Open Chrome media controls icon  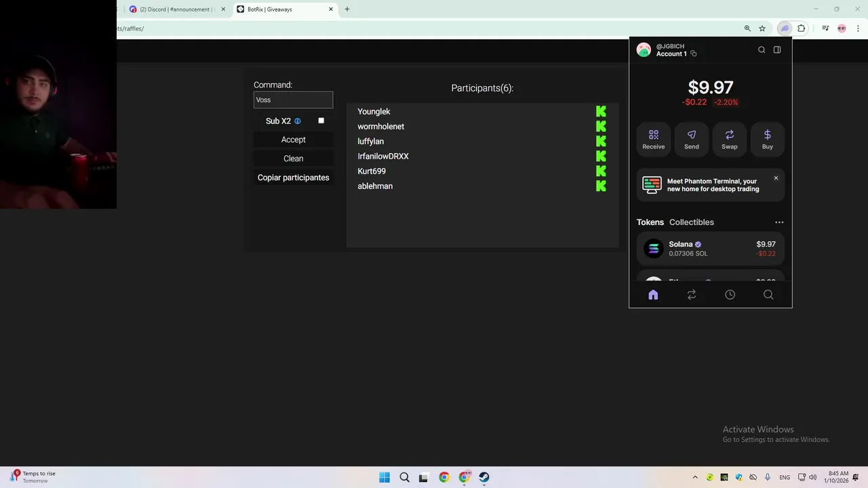[825, 28]
